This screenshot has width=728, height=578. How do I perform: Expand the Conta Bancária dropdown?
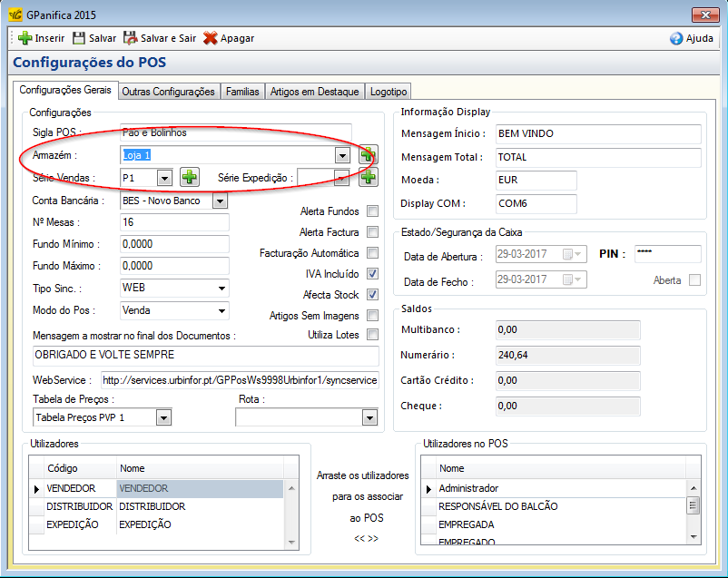point(220,201)
